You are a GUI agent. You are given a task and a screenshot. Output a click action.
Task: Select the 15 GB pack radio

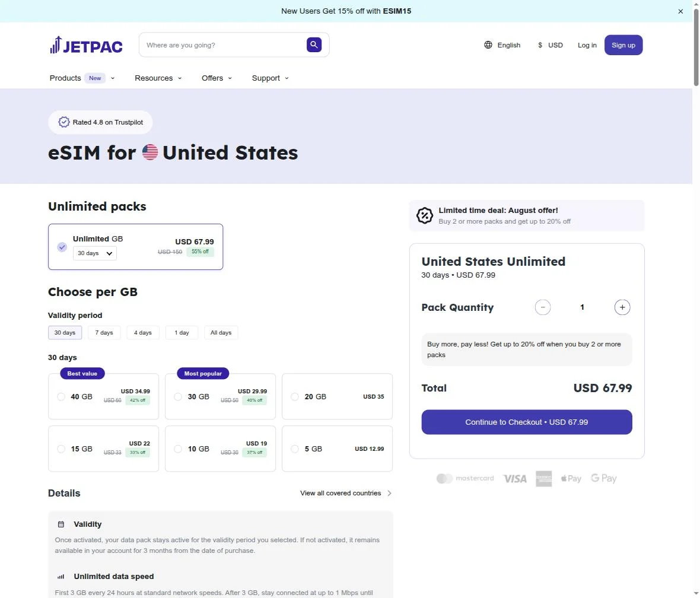(x=61, y=449)
